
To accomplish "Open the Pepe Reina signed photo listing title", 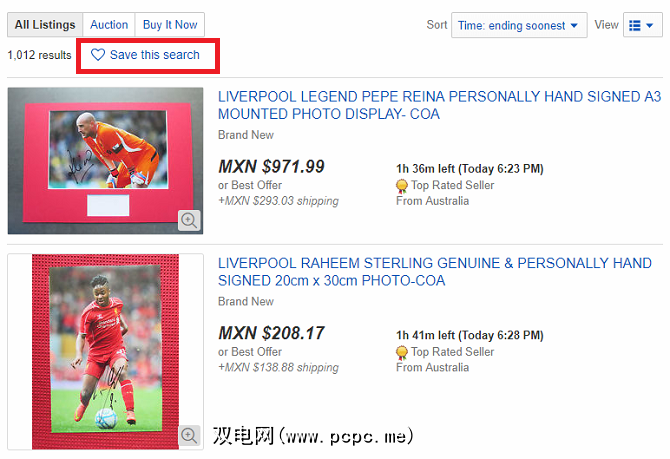I will pyautogui.click(x=439, y=105).
